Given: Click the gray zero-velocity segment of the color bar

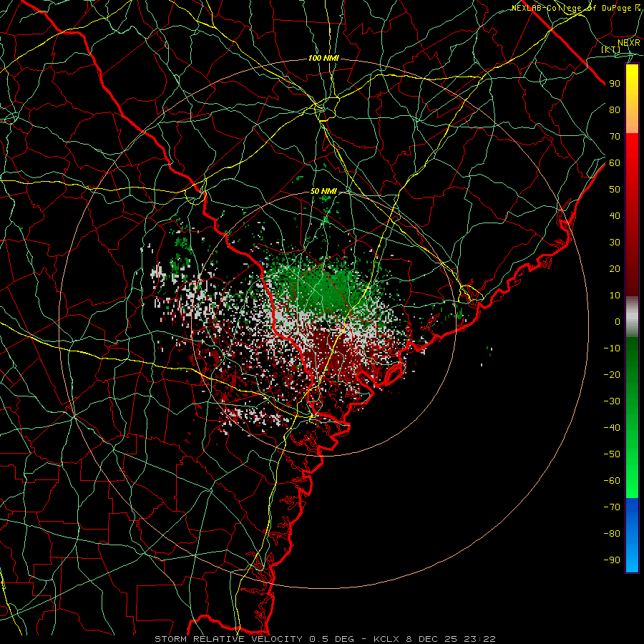Looking at the screenshot, I should [x=632, y=317].
